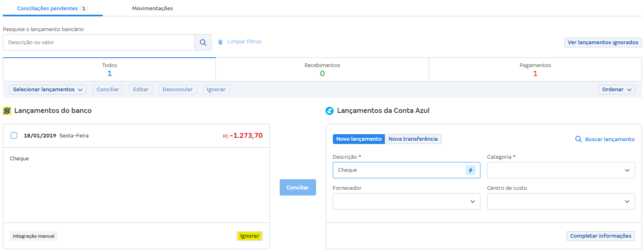Click Ver lançamentos ignorados button
The width and height of the screenshot is (644, 252).
pos(602,43)
